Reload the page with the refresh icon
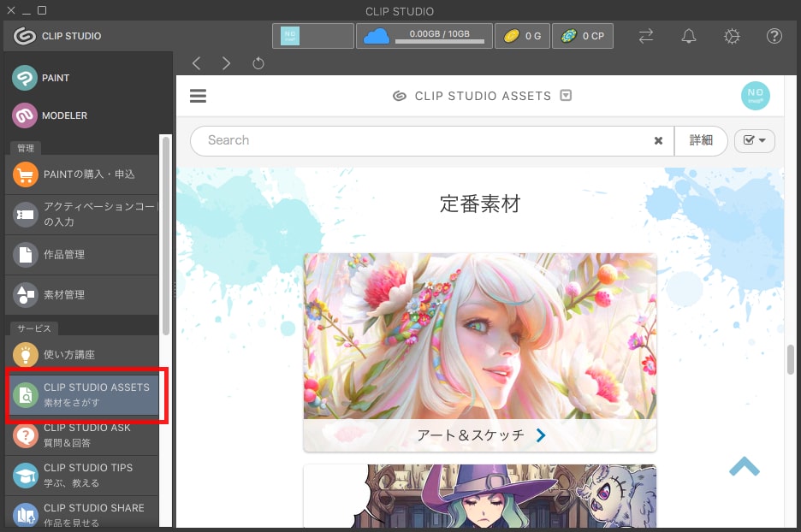 (x=258, y=63)
